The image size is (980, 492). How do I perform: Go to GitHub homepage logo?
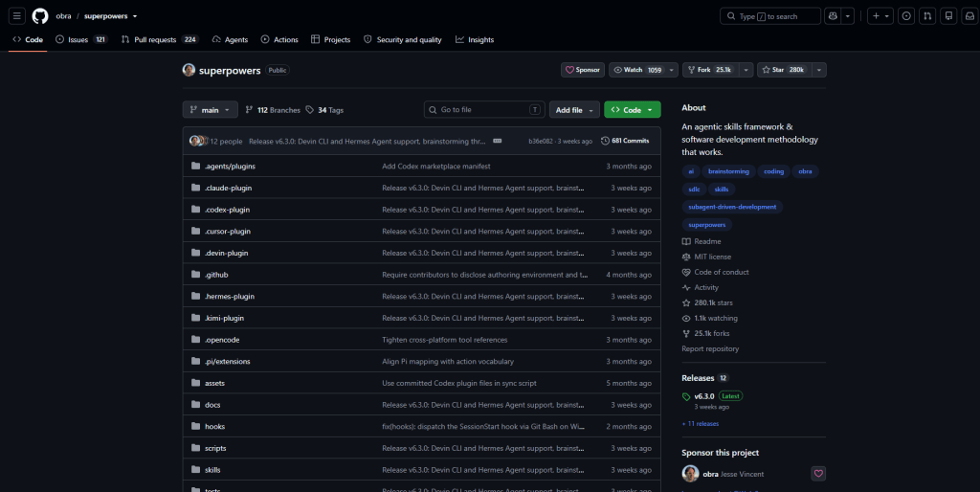(x=40, y=16)
